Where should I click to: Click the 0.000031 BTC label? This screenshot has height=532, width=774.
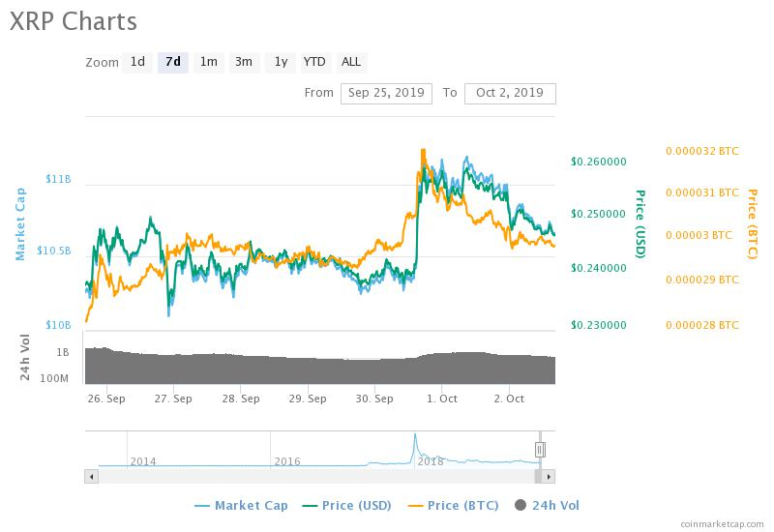click(702, 192)
